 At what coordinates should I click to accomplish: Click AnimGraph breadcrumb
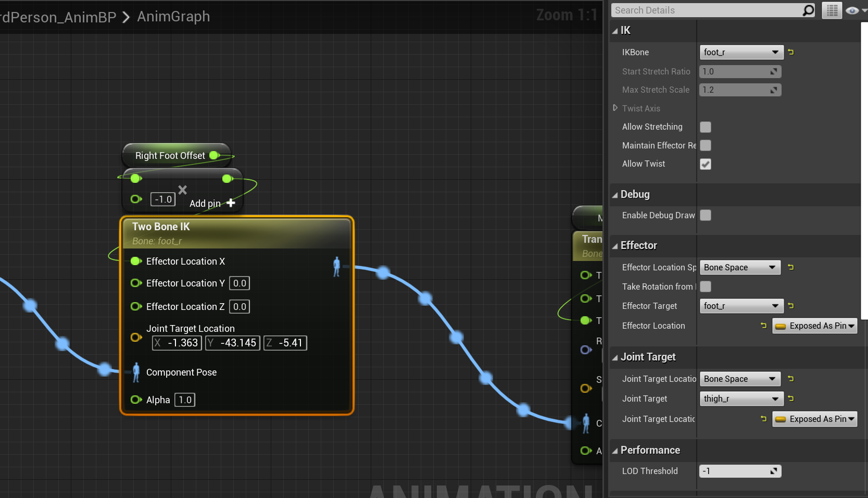point(173,17)
